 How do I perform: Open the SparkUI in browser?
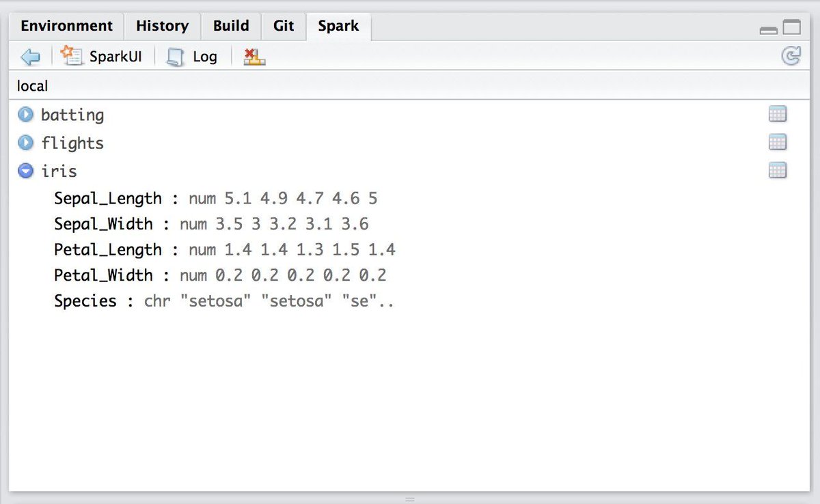point(101,57)
